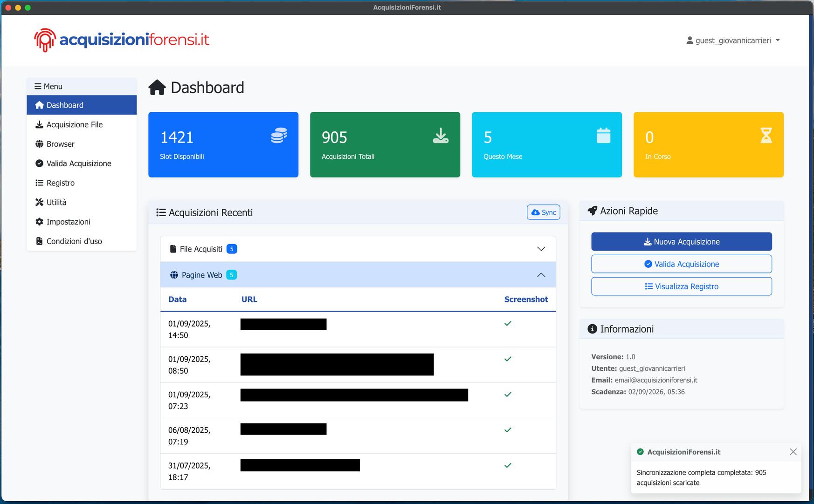Click the globe icon beside Browser
The image size is (814, 504).
pyautogui.click(x=39, y=144)
